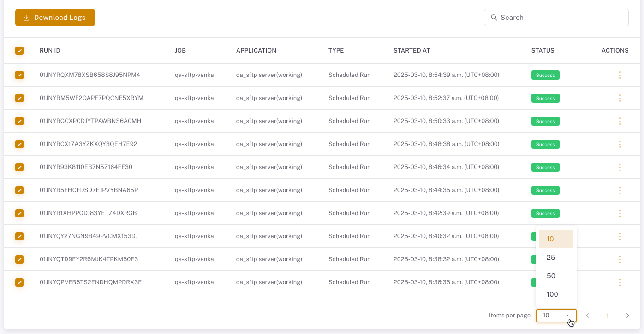This screenshot has width=644, height=334.
Task: Open actions menu for run 01JNYRM5WF2QAPF7PQCNE5XRYM
Action: point(620,98)
